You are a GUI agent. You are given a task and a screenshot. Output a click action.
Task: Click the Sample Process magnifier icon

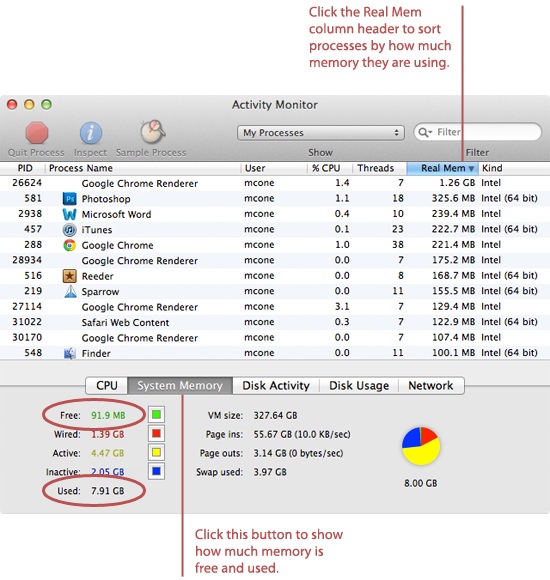(x=152, y=132)
